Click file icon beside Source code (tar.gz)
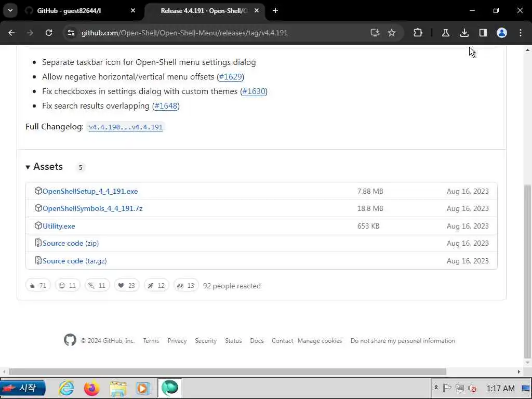Image resolution: width=532 pixels, height=399 pixels. (38, 260)
